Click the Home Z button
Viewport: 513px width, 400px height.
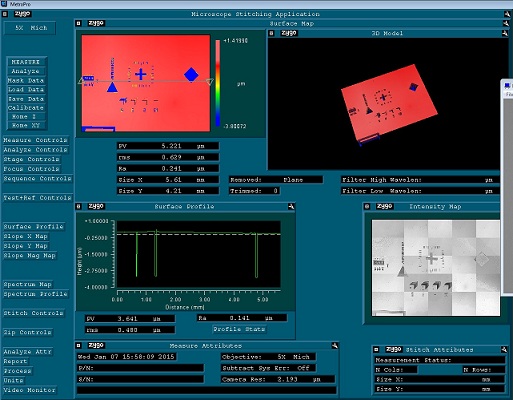pos(26,117)
